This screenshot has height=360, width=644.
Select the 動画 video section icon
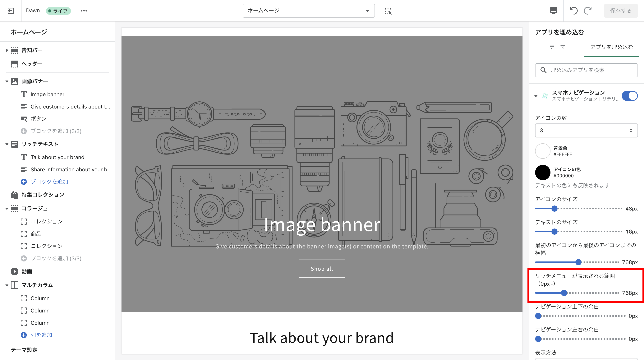(15, 271)
